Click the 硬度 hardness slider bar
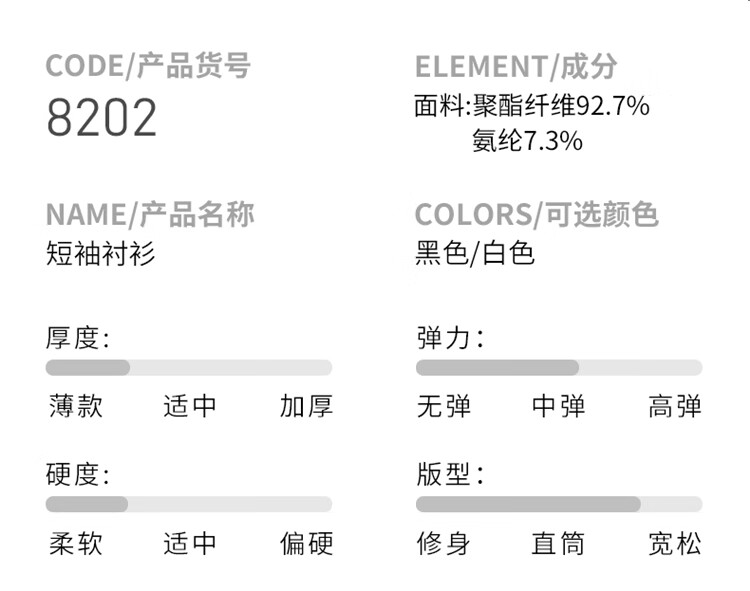Viewport: 750px width, 591px height. tap(189, 504)
